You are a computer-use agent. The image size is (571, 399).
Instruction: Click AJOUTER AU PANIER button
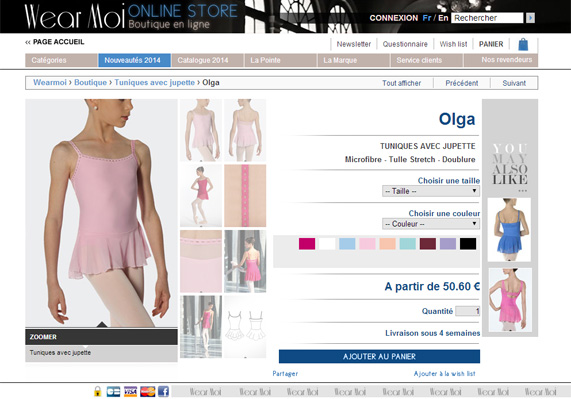click(379, 356)
